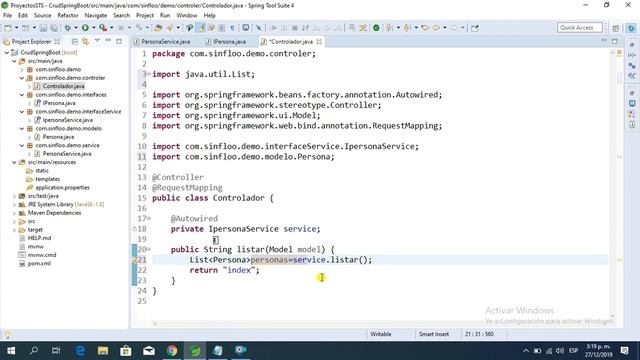Toggle code folding at line 3 imports

pyautogui.click(x=149, y=74)
